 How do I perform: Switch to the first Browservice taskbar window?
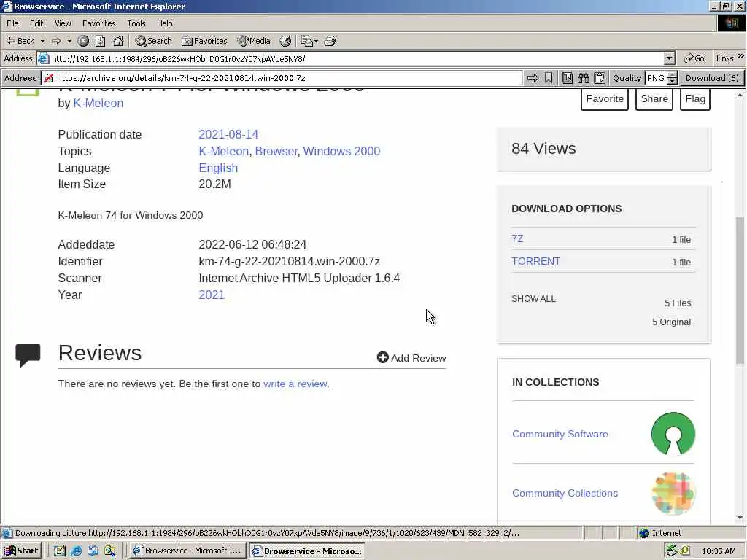[189, 551]
